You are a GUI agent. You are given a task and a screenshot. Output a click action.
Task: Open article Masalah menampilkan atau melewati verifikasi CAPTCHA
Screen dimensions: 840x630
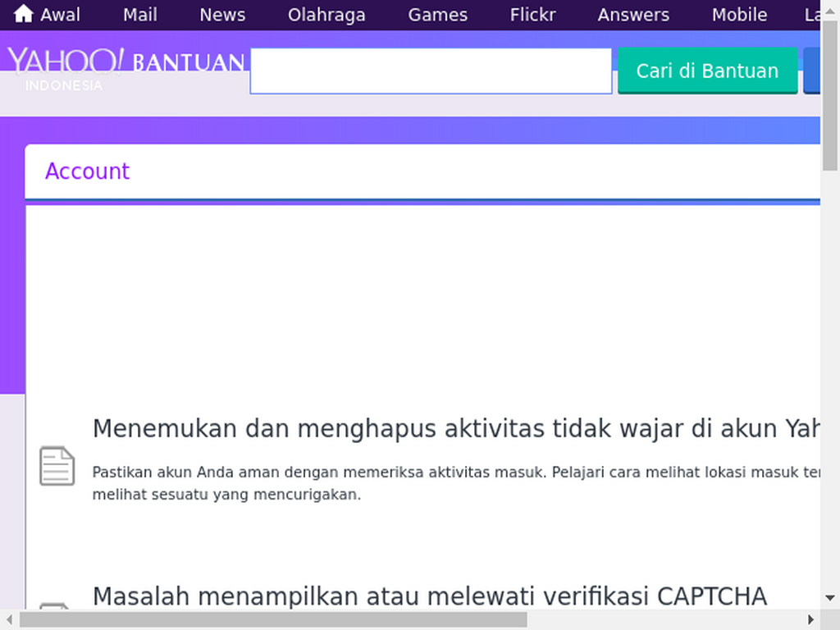pyautogui.click(x=430, y=596)
